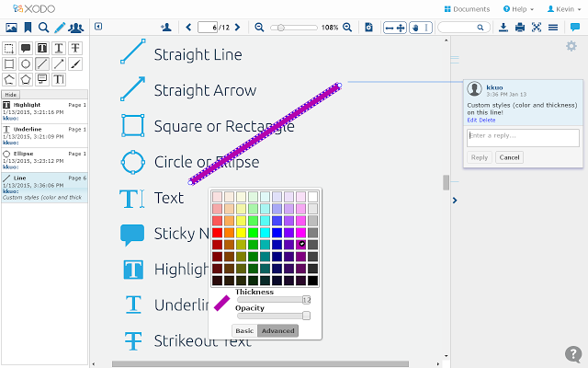
Task: Click the zoom in magnifier
Action: coord(347,28)
